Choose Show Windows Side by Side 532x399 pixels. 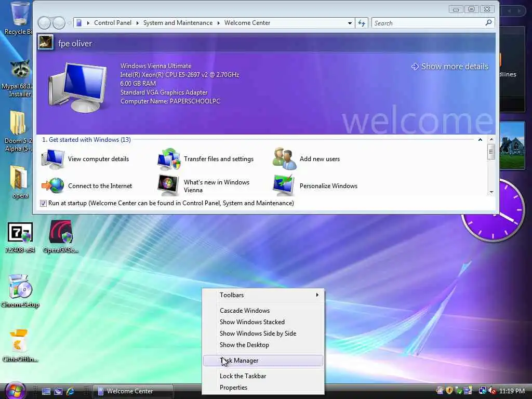[263, 334]
